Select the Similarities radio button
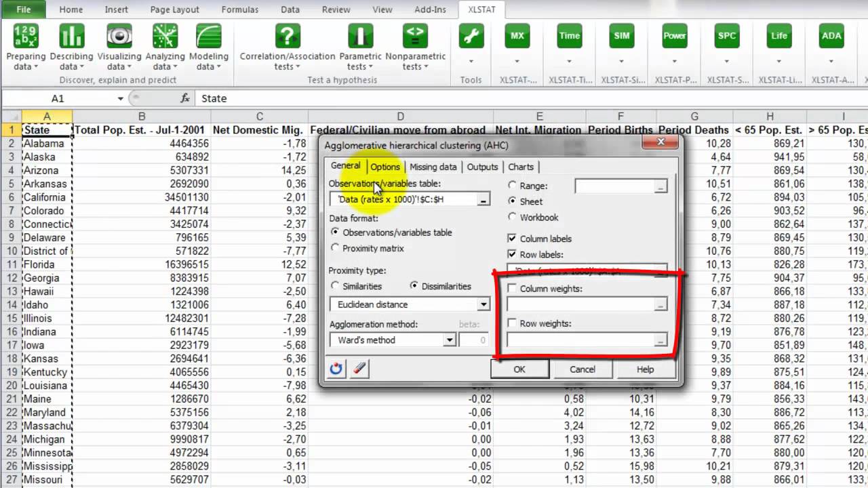Viewport: 868px width, 488px height. point(335,286)
